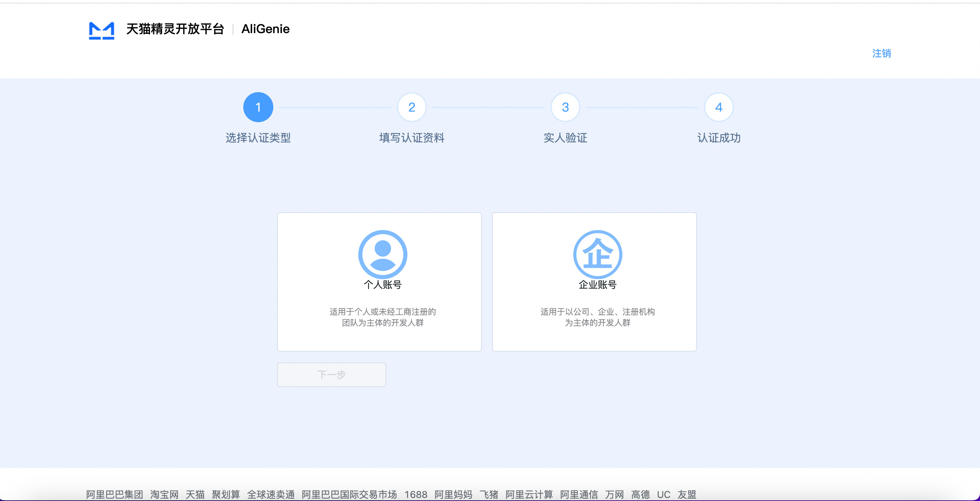Open the 高德 footer link
Image resolution: width=980 pixels, height=501 pixels.
coord(641,495)
